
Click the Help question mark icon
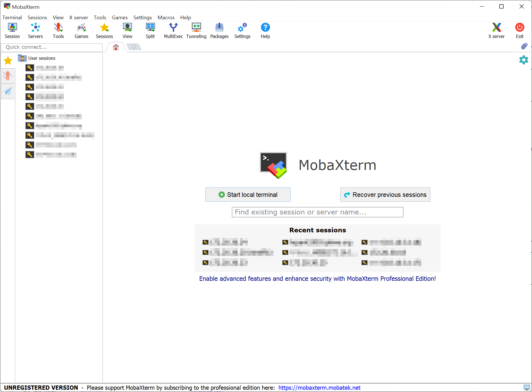265,31
